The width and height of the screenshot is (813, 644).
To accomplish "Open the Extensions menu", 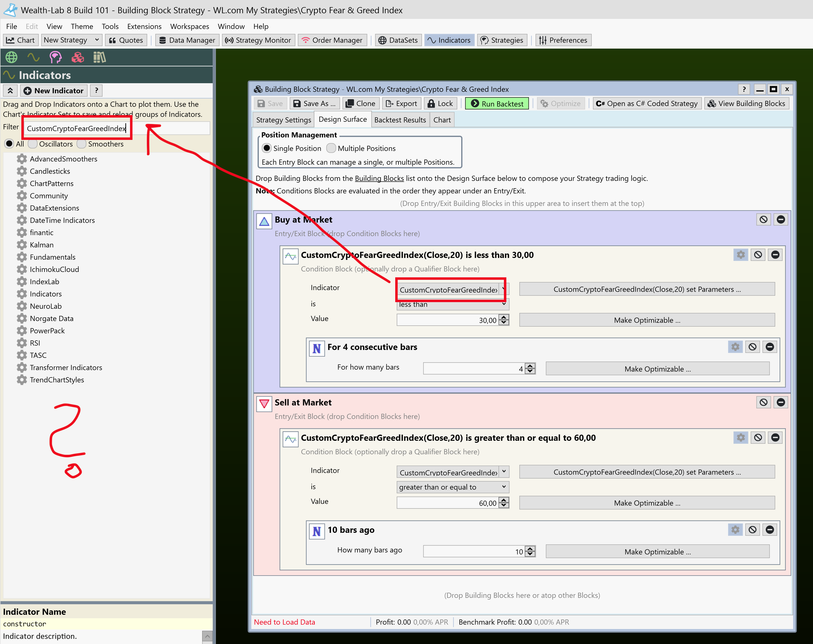I will tap(144, 27).
